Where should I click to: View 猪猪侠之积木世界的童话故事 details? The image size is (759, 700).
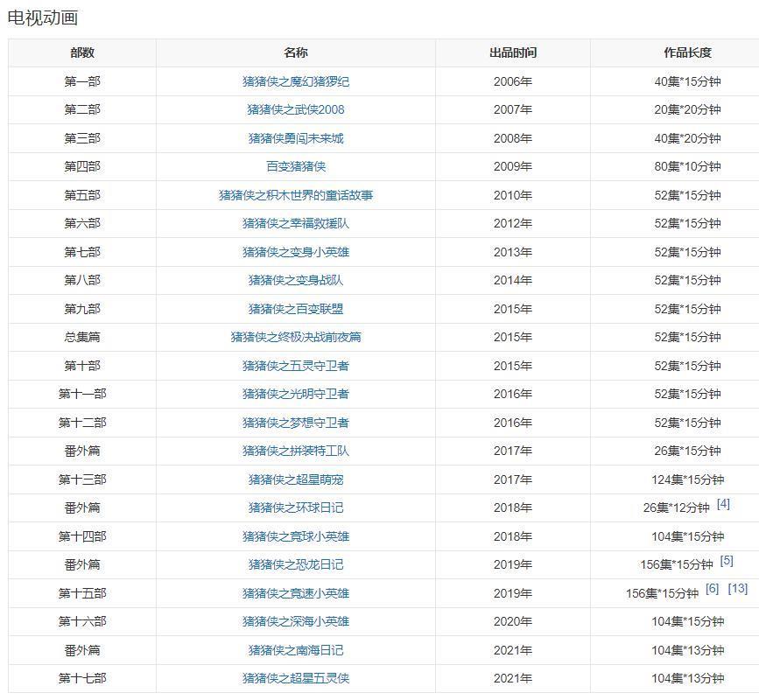(x=295, y=194)
